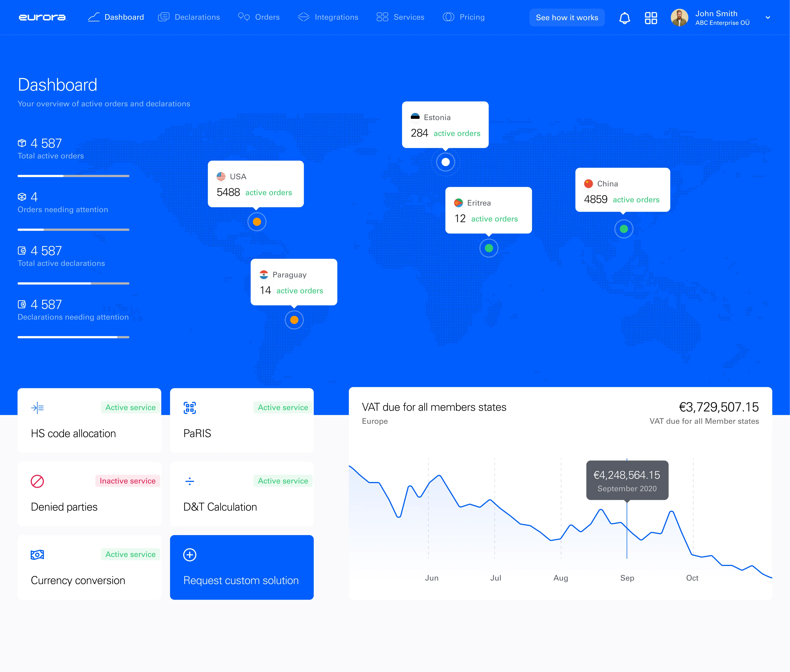Click John Smith's profile avatar

coord(679,17)
